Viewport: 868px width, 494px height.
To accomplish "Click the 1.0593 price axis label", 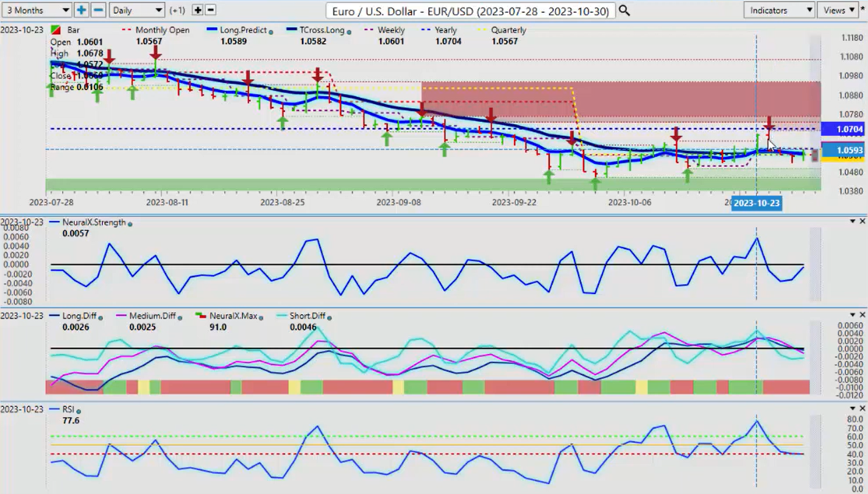I will point(844,150).
